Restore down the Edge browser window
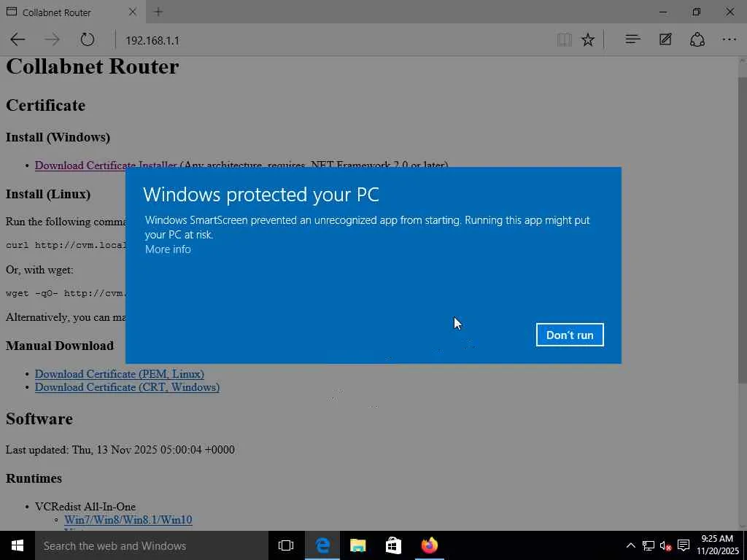This screenshot has width=747, height=560. click(x=697, y=12)
